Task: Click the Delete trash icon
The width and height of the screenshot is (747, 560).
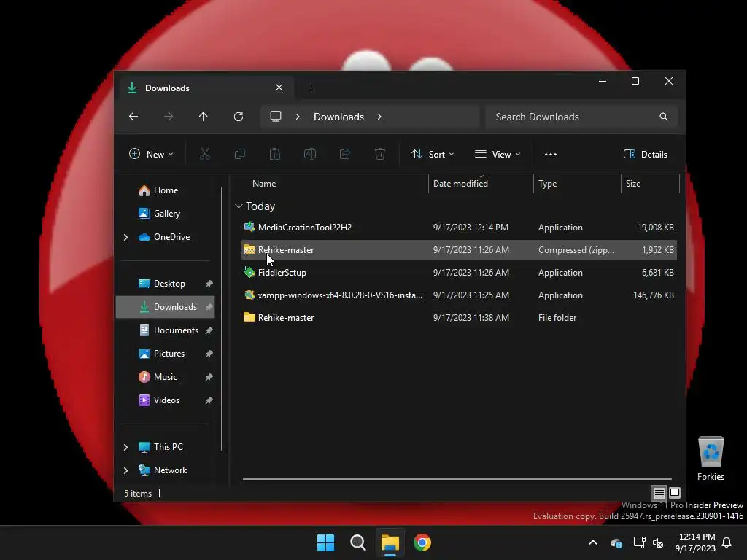Action: (x=379, y=154)
